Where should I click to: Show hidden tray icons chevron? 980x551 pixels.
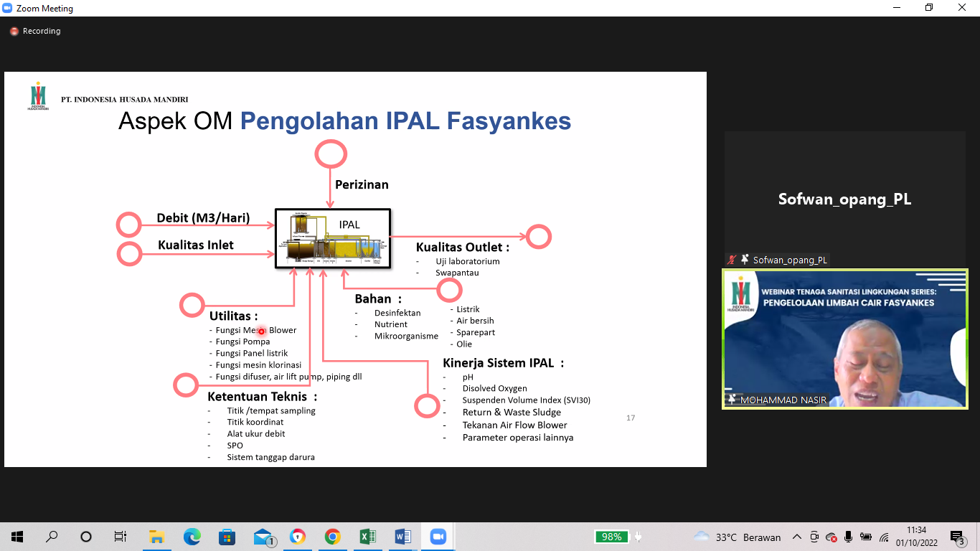pyautogui.click(x=796, y=537)
